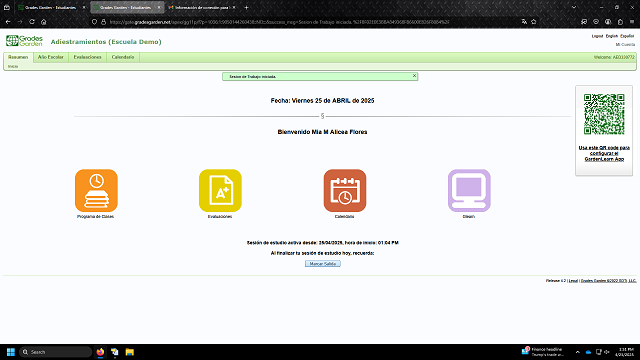Switch language to Español
640x360 pixels.
tap(627, 36)
